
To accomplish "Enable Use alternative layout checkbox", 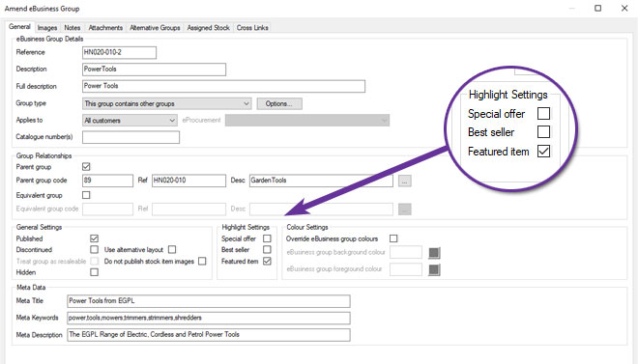I will click(172, 249).
